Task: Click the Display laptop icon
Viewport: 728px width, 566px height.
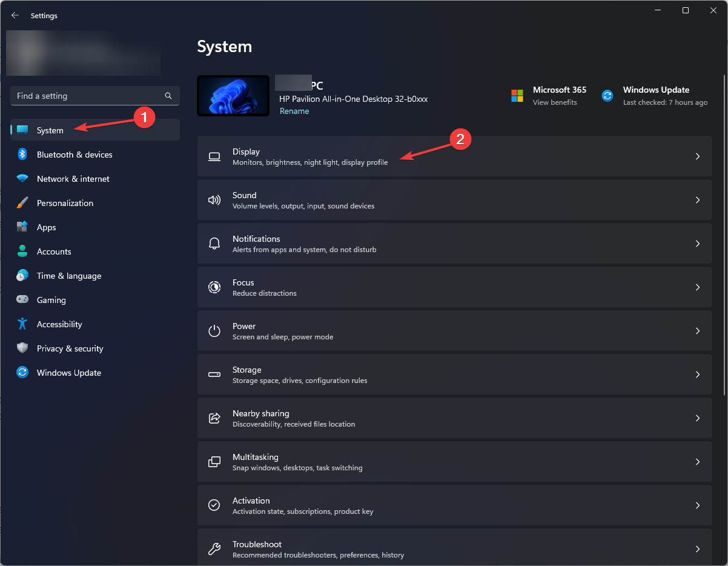Action: coord(214,156)
